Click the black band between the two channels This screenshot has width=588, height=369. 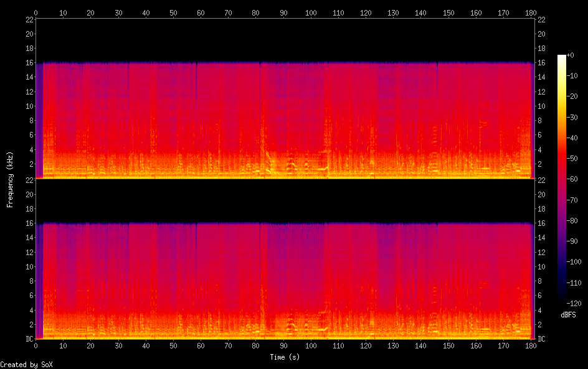point(285,200)
